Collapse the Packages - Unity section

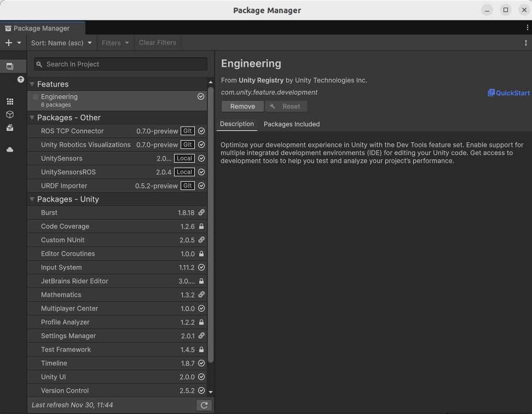tap(32, 199)
